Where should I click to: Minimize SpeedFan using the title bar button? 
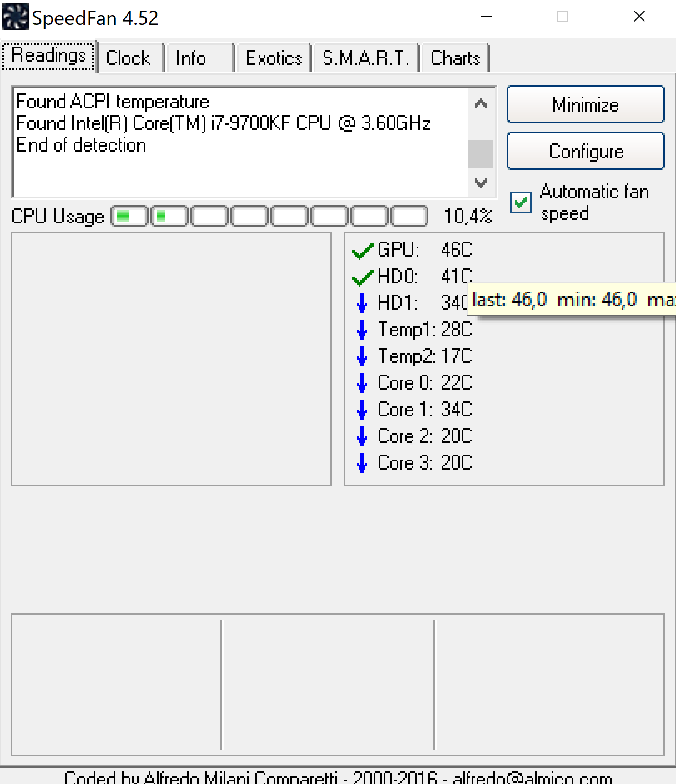coord(487,17)
